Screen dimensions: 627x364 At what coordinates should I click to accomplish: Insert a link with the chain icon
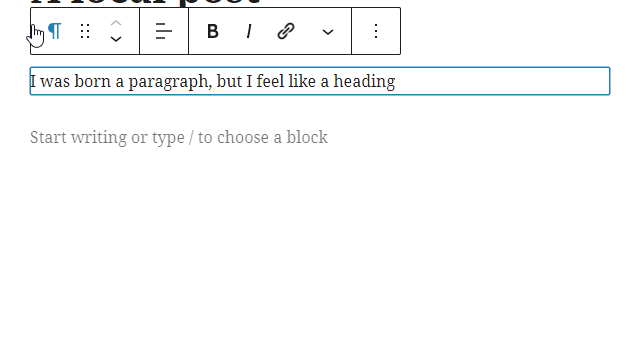tap(286, 31)
